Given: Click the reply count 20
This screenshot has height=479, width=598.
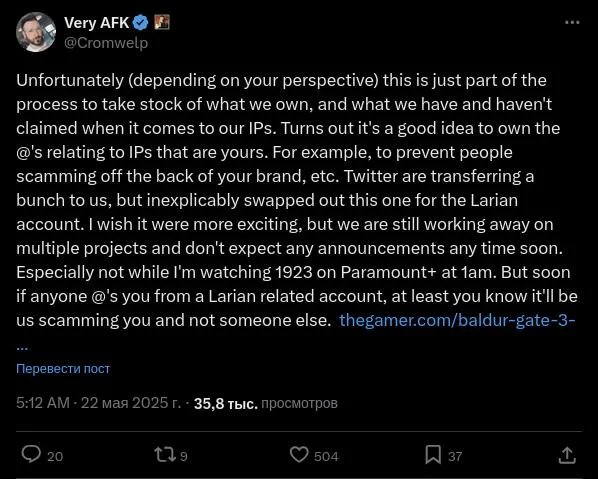Looking at the screenshot, I should click(55, 456).
